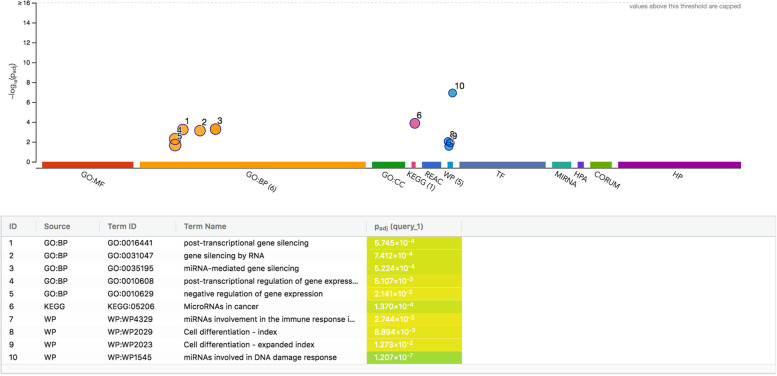Sort table by Source column header
The width and height of the screenshot is (777, 376).
pyautogui.click(x=57, y=226)
